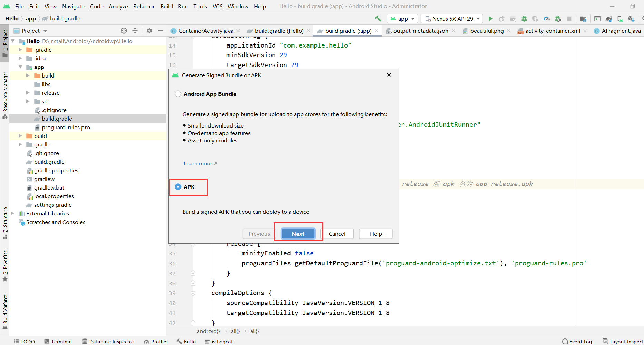Open the Terminal tool window
644x345 pixels.
point(58,341)
